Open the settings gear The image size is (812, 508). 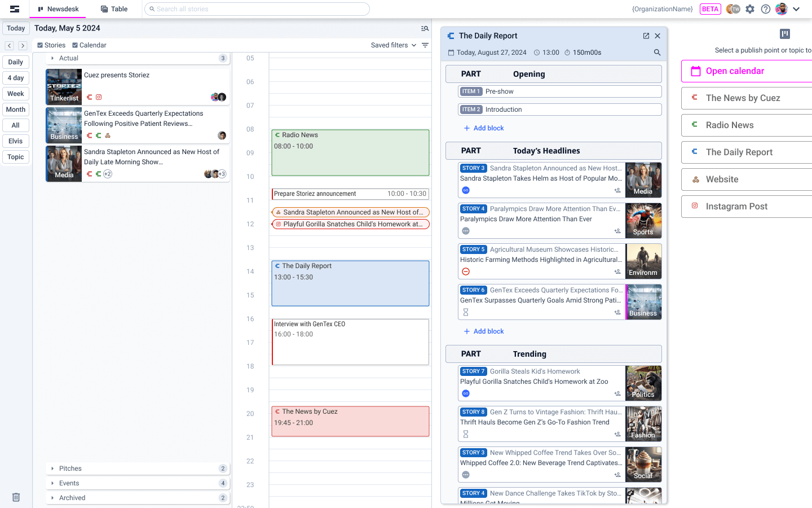[x=750, y=9]
